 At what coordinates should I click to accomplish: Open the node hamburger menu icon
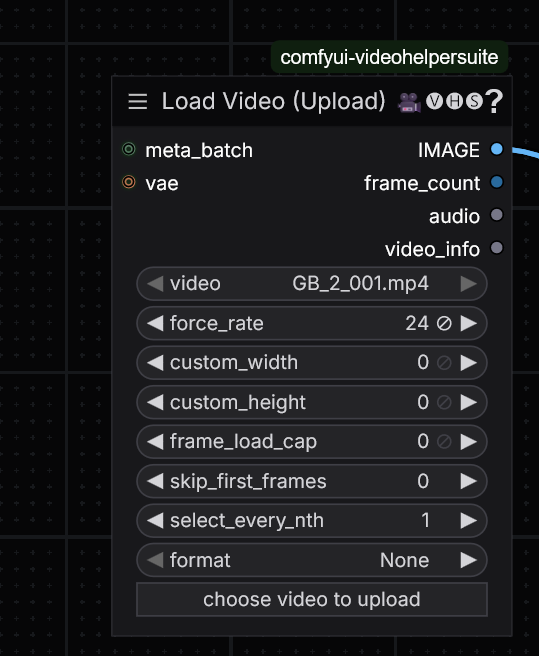click(x=138, y=102)
